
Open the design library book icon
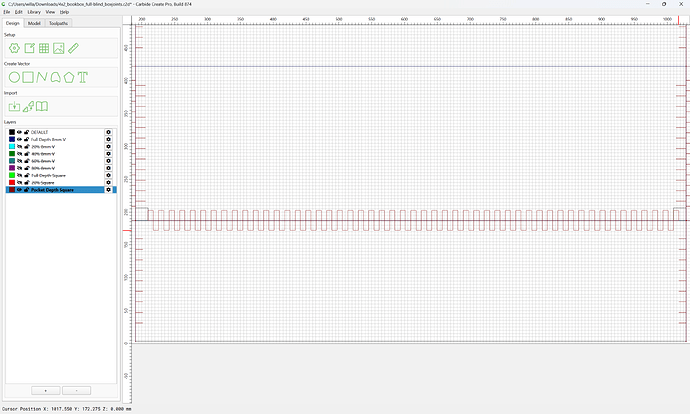coord(42,106)
